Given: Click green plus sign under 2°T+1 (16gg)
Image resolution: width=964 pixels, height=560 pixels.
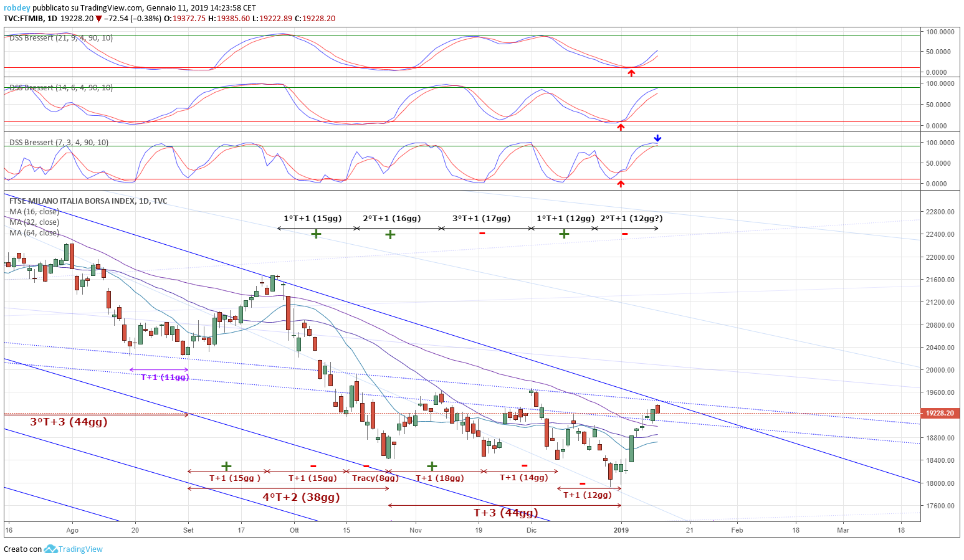Looking at the screenshot, I should (x=389, y=234).
